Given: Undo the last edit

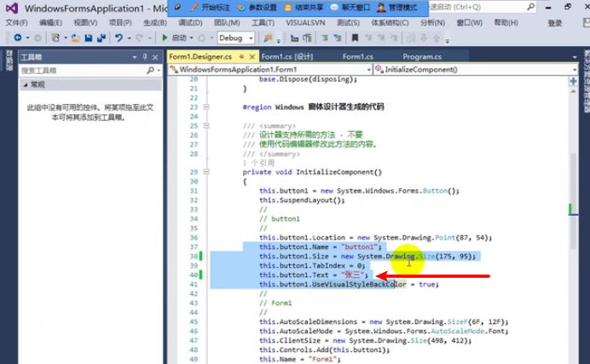Looking at the screenshot, I should pyautogui.click(x=119, y=38).
